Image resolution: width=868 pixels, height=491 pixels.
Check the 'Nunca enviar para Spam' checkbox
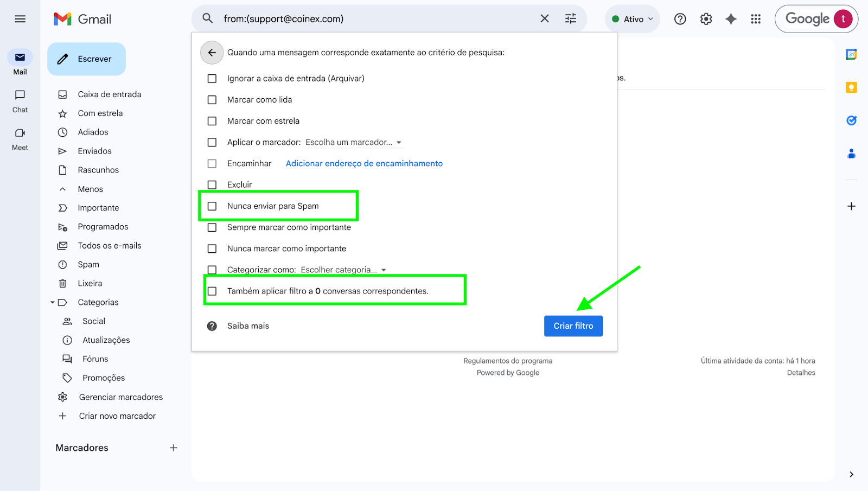tap(212, 206)
